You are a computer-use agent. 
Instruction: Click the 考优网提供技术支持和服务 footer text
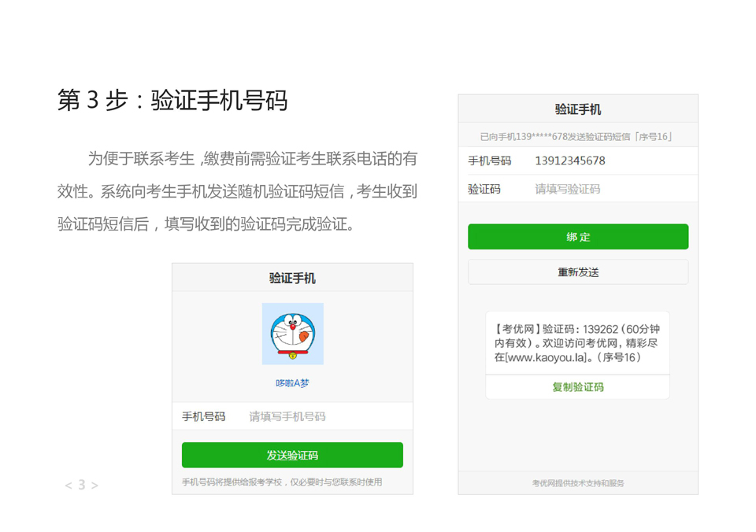pyautogui.click(x=578, y=483)
